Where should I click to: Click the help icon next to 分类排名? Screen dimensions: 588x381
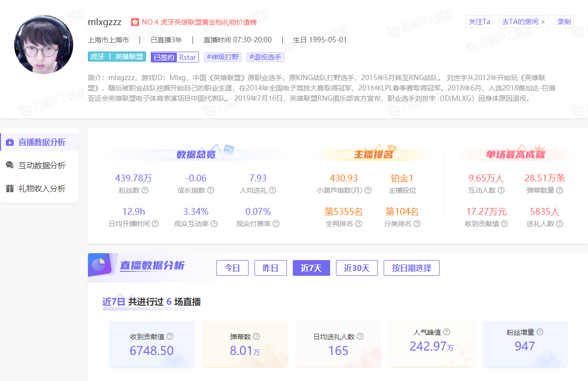click(x=417, y=224)
